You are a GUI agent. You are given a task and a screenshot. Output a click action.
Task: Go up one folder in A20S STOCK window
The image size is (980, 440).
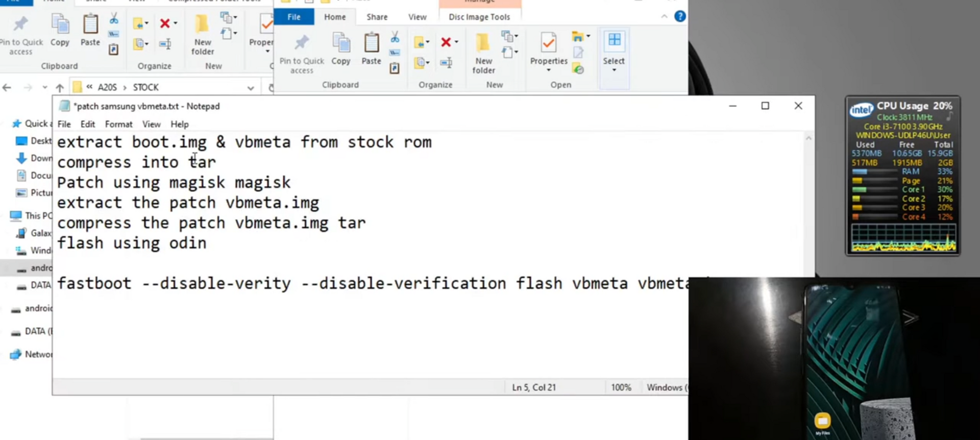pos(60,87)
